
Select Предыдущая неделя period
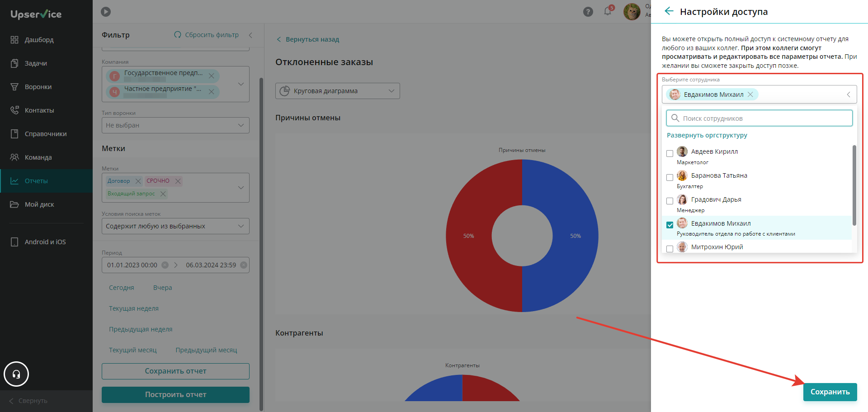click(x=141, y=329)
